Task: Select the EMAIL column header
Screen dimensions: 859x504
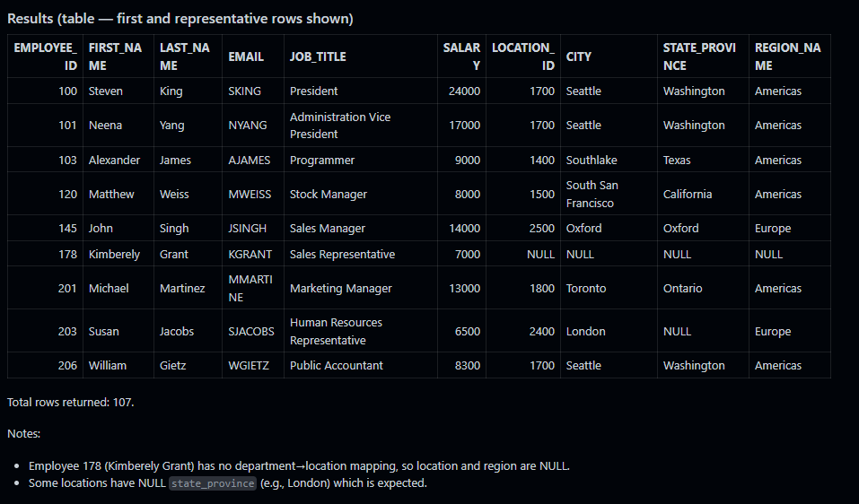Action: pyautogui.click(x=246, y=56)
